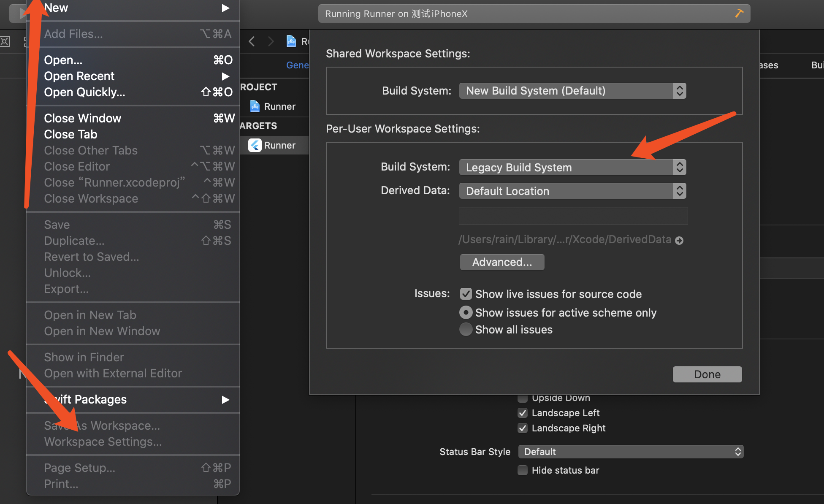Image resolution: width=824 pixels, height=504 pixels.
Task: Click the blueprint icon of the Runner project
Action: pos(255,106)
